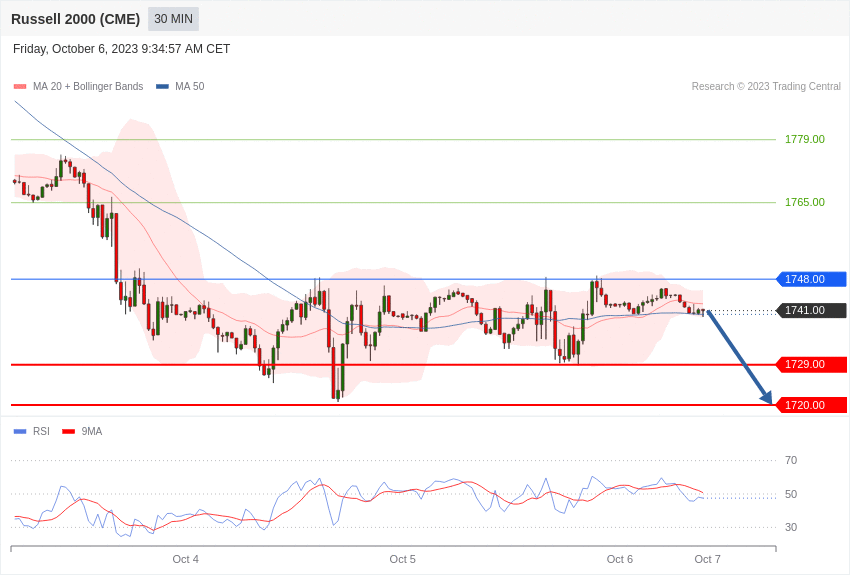The width and height of the screenshot is (850, 576).
Task: Select the Oct 6 date marker
Action: (x=620, y=559)
